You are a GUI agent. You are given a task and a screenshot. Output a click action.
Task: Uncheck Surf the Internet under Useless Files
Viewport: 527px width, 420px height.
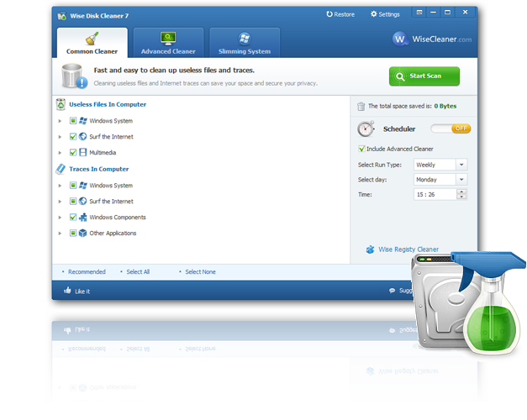point(73,136)
